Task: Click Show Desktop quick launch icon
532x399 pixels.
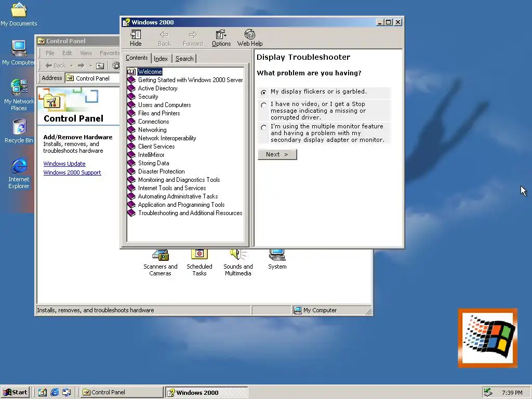Action: (x=43, y=392)
